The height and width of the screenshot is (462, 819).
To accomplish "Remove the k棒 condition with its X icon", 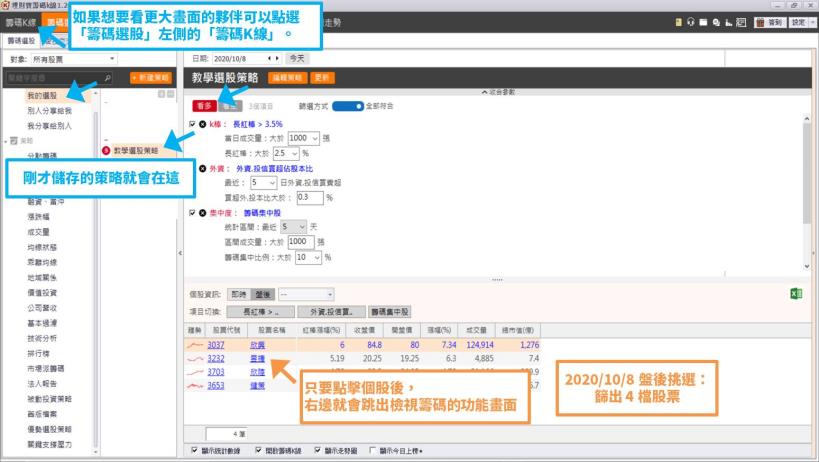I will (203, 124).
